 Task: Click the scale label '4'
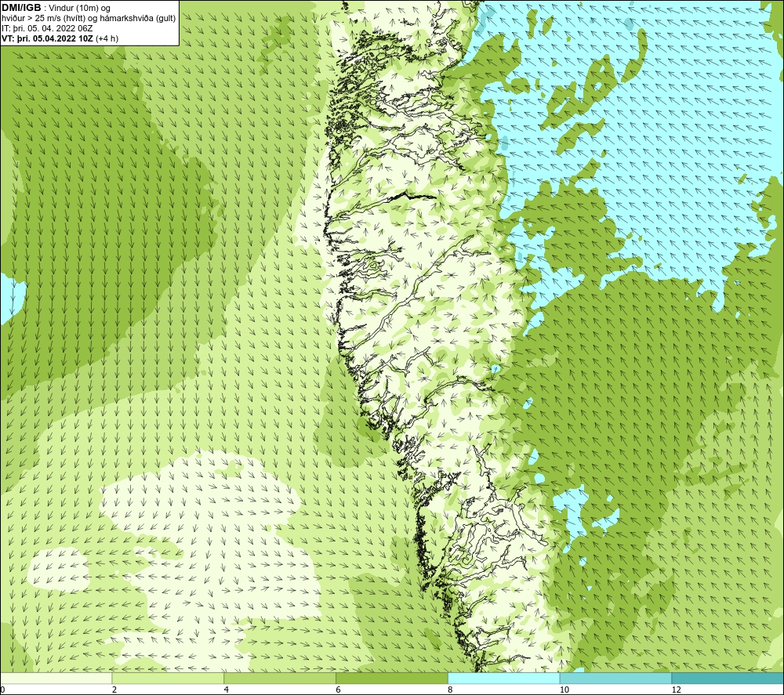227,690
